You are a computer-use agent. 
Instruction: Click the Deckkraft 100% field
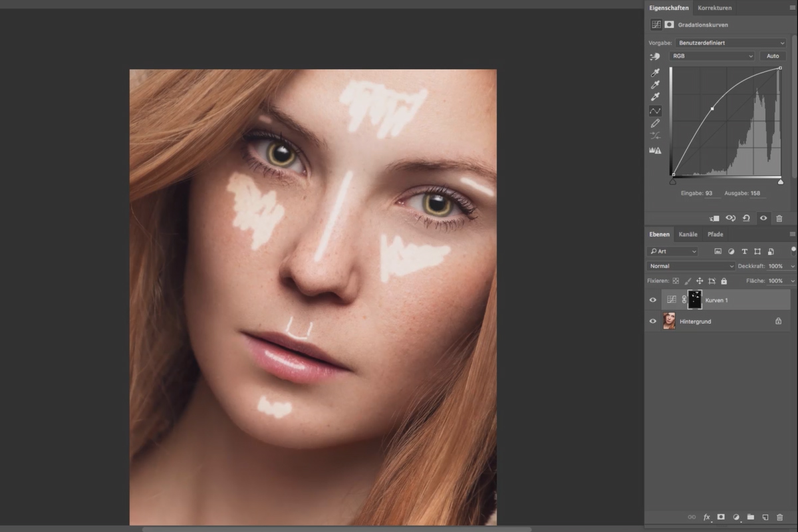[777, 266]
